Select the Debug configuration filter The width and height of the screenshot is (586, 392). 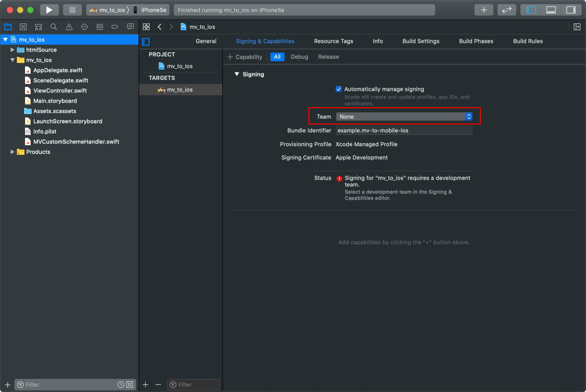(x=299, y=57)
